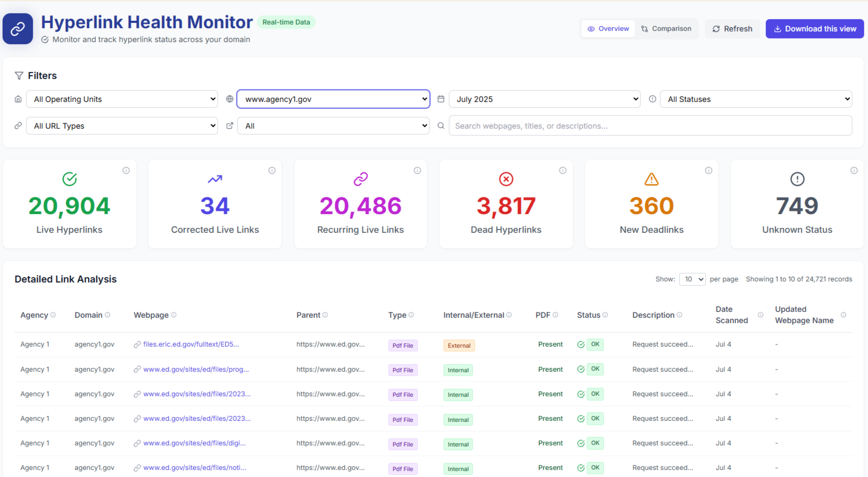Viewport: 868px width, 477px height.
Task: Click the info icon on Dead Hyperlinks card
Action: coord(563,170)
